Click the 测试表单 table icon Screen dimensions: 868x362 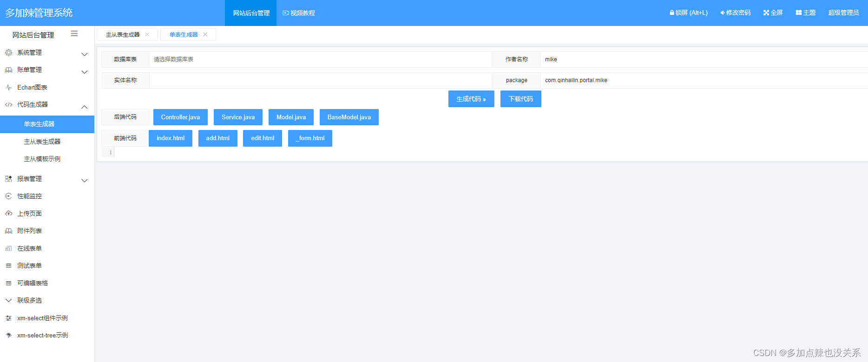coord(8,265)
